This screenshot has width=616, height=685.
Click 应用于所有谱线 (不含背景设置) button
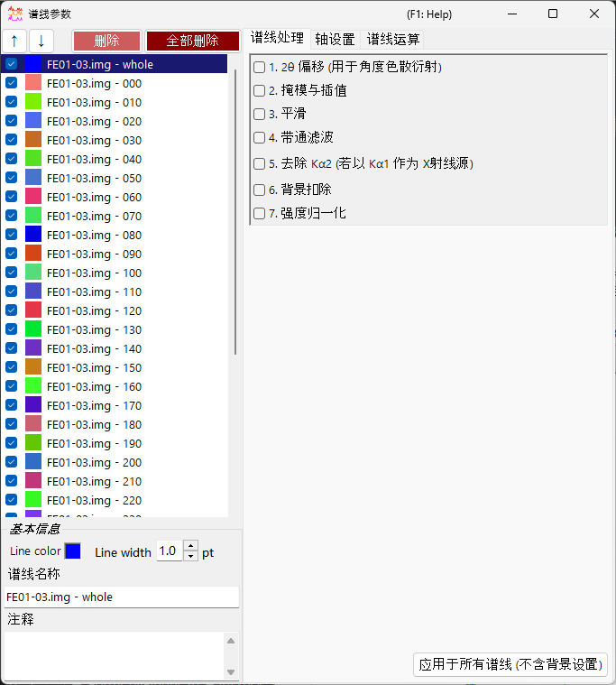click(510, 664)
